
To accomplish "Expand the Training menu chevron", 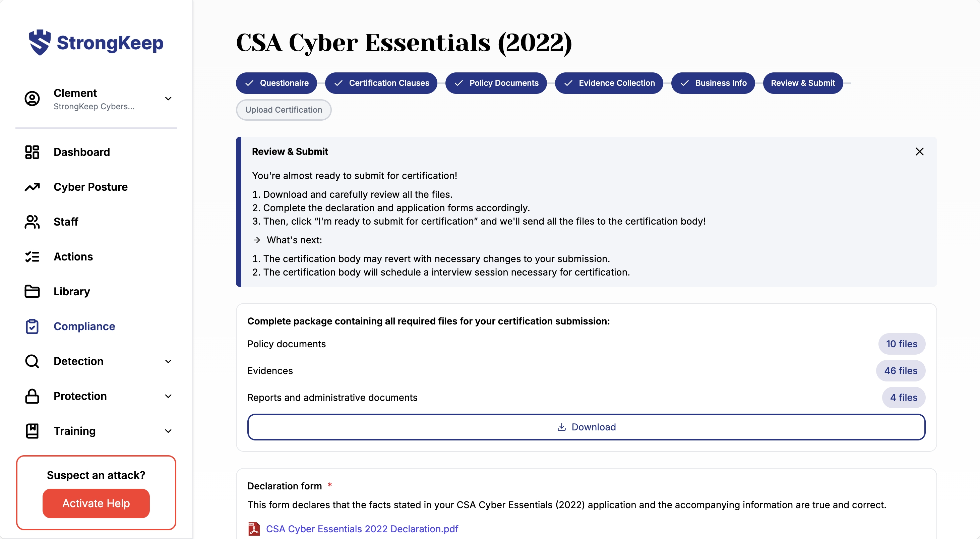I will (x=168, y=431).
